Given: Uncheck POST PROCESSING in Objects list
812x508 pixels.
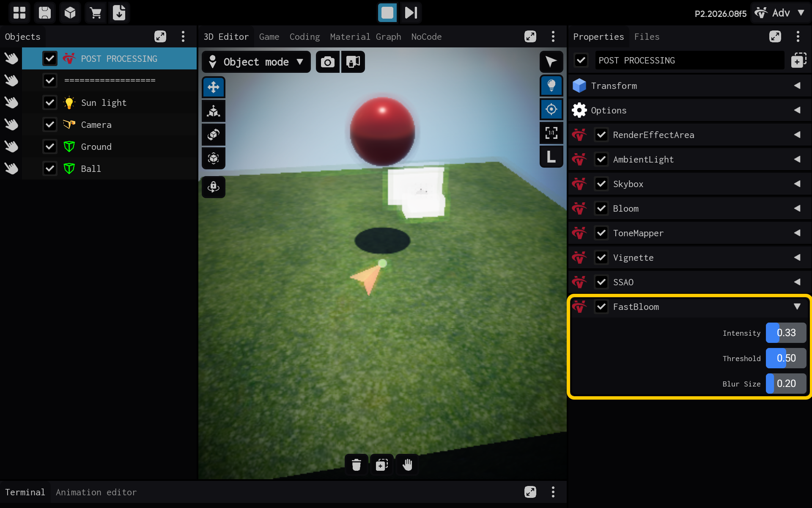Looking at the screenshot, I should point(50,58).
